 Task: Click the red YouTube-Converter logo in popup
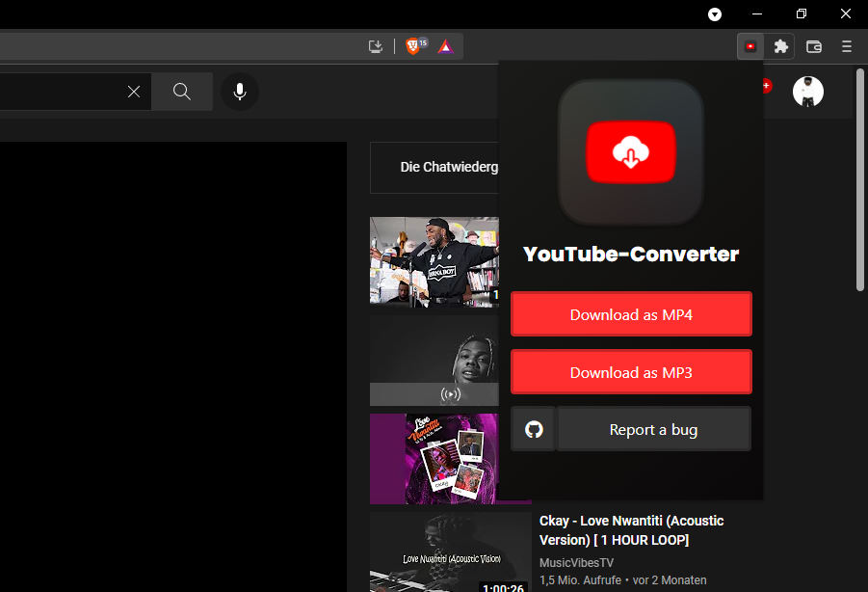point(631,151)
